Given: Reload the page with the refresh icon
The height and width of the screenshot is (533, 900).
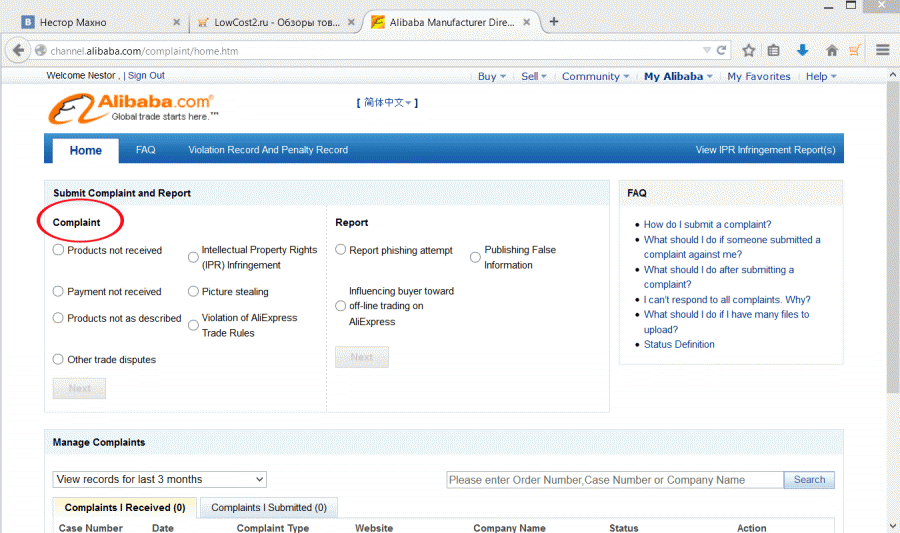Looking at the screenshot, I should click(x=721, y=50).
